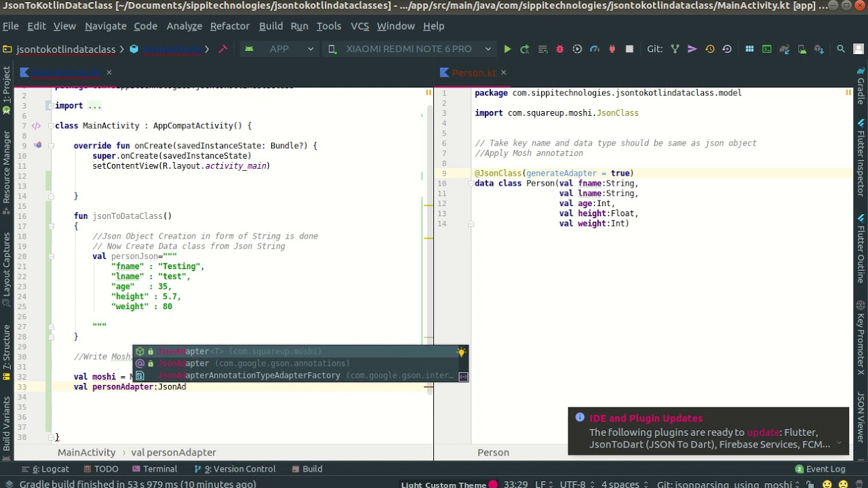This screenshot has height=488, width=868.
Task: Switch to the MainActivity.kt editor tab
Action: pyautogui.click(x=66, y=73)
